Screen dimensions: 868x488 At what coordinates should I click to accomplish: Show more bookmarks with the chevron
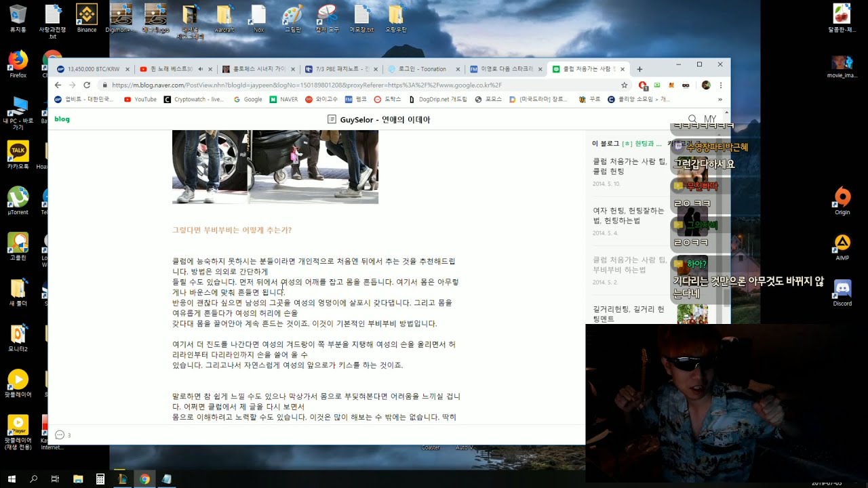click(720, 99)
